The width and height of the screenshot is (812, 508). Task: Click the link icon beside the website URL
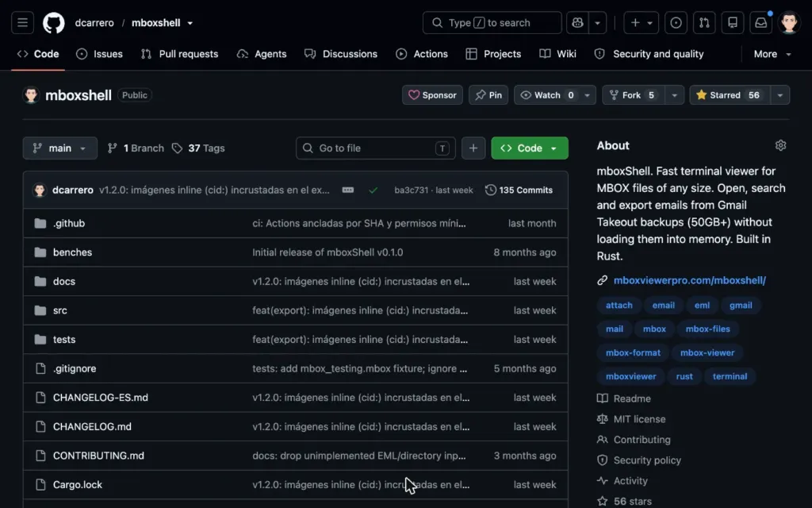coord(603,280)
